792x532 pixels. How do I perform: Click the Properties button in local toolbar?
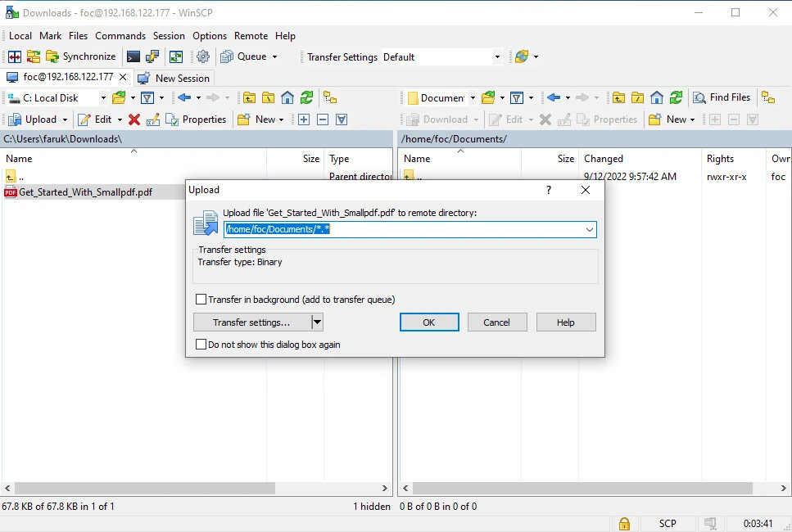[x=196, y=119]
